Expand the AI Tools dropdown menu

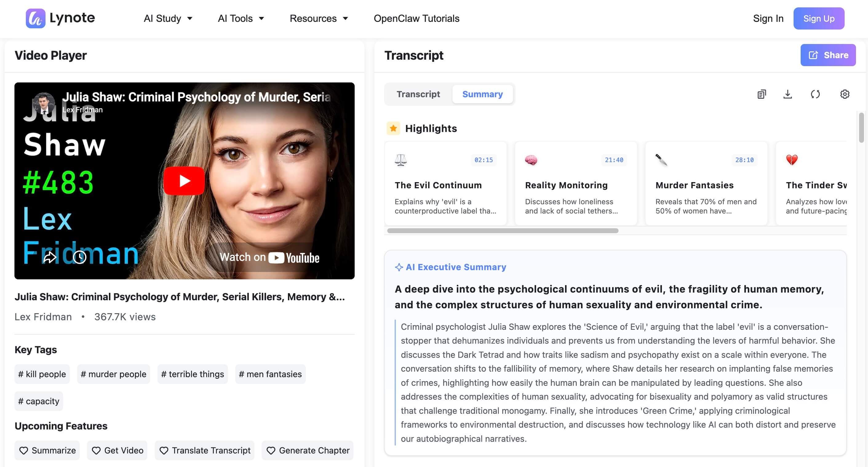point(241,18)
